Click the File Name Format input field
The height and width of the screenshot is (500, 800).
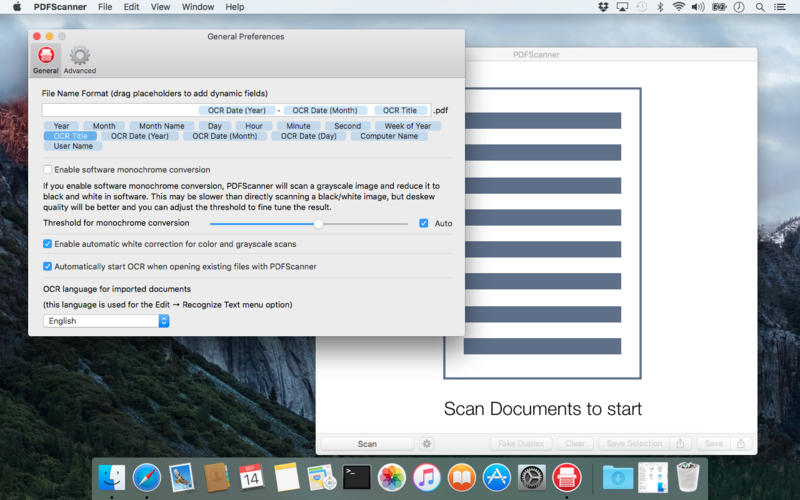236,110
